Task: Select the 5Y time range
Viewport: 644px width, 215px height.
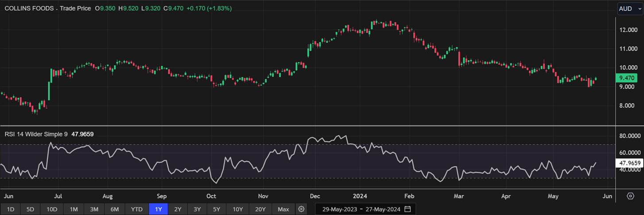Action: coord(217,209)
